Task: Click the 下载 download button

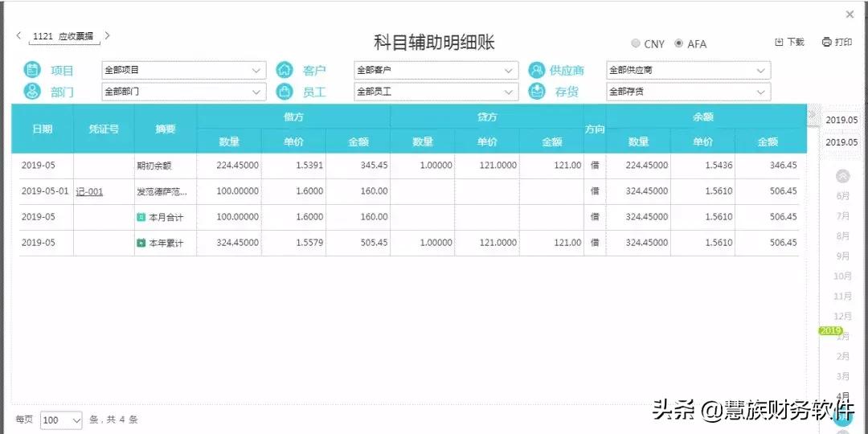Action: click(x=790, y=42)
